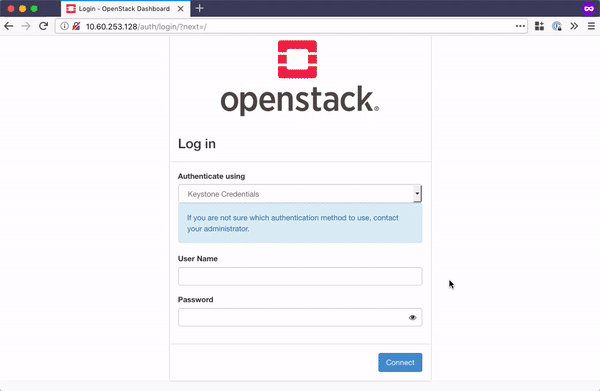The image size is (600, 391).
Task: Click the Connect button
Action: pos(400,362)
